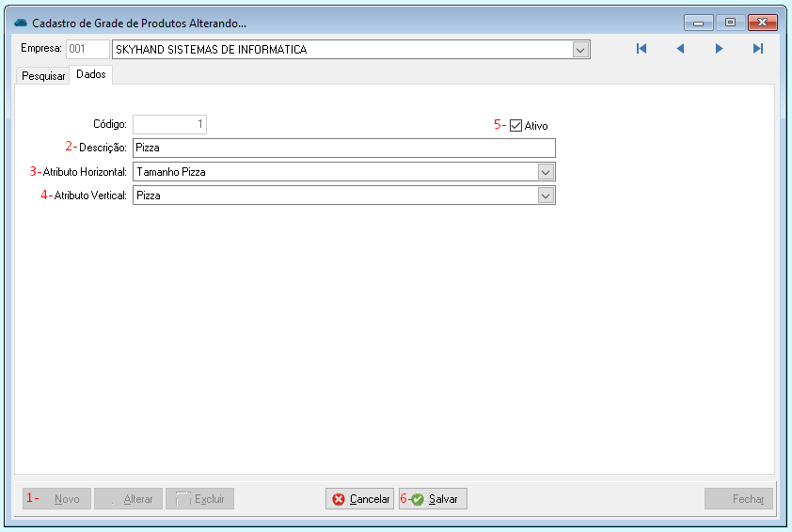Click the Novo button
Viewport: 792px width, 532px height.
pos(57,499)
